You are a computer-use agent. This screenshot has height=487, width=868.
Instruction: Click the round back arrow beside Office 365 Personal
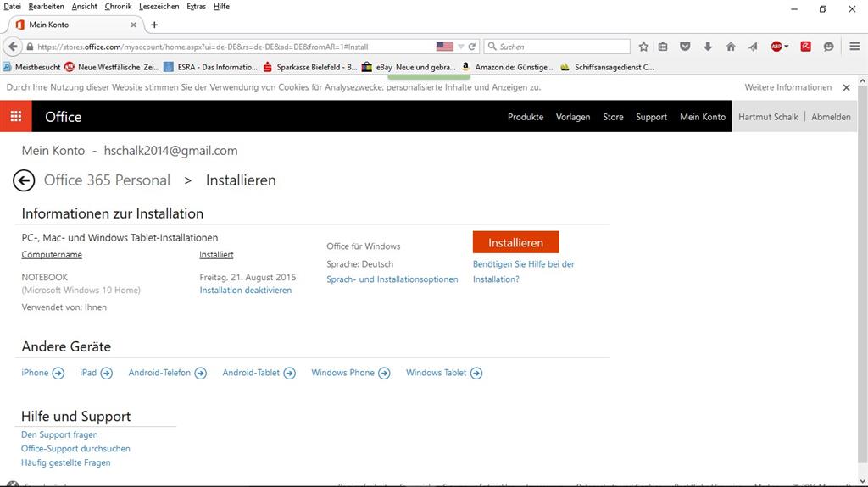24,180
